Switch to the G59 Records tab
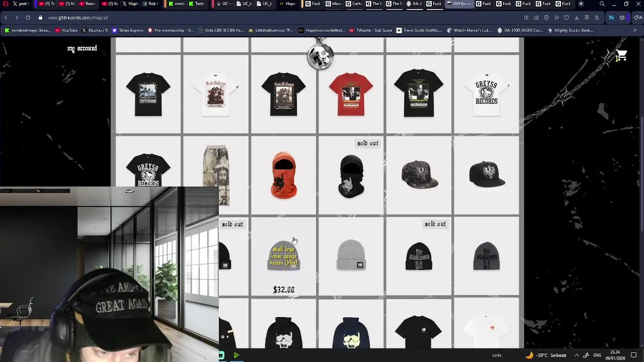 pos(459,4)
